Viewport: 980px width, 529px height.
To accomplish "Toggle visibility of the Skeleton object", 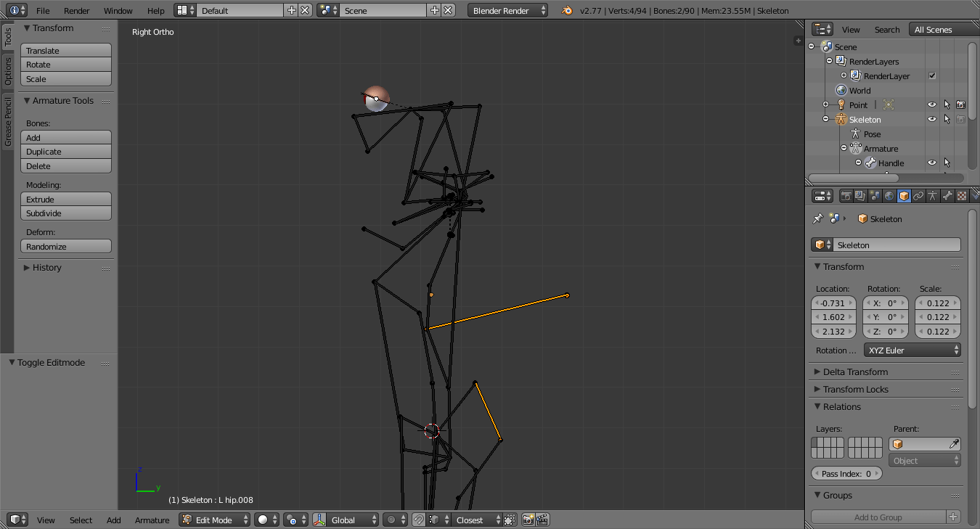I will tap(931, 119).
